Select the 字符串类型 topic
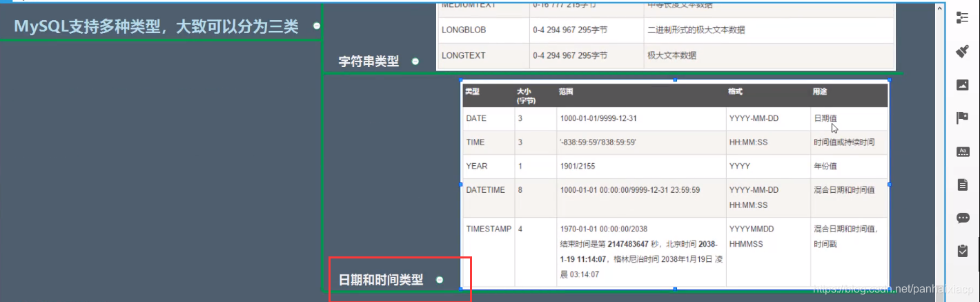This screenshot has height=302, width=980. 369,62
